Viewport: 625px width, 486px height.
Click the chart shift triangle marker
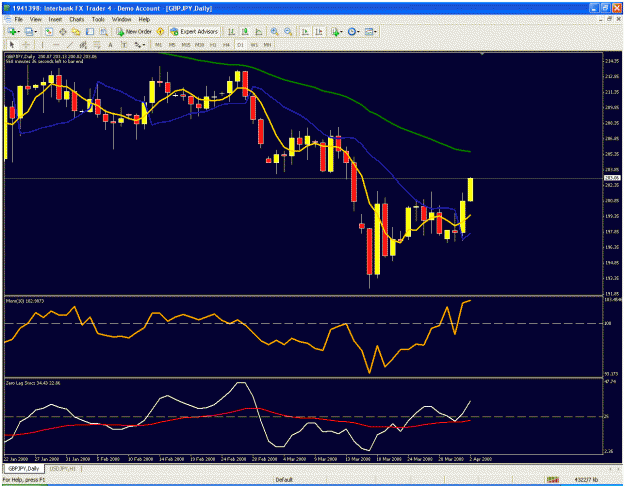point(482,53)
